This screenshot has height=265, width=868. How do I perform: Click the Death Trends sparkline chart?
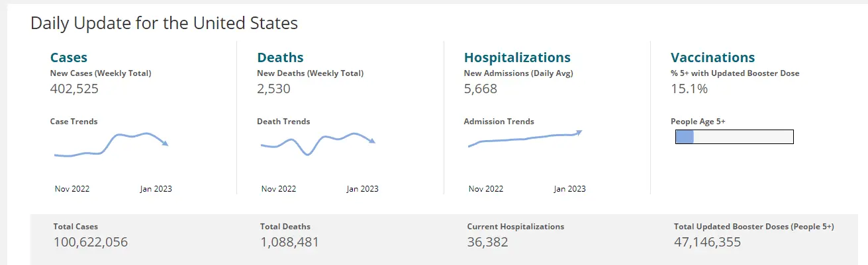[x=317, y=143]
